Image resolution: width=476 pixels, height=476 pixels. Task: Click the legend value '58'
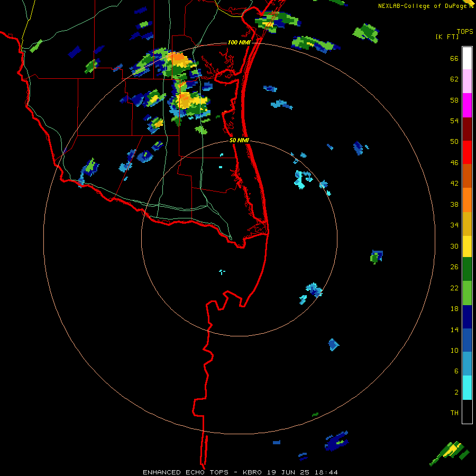[x=454, y=100]
